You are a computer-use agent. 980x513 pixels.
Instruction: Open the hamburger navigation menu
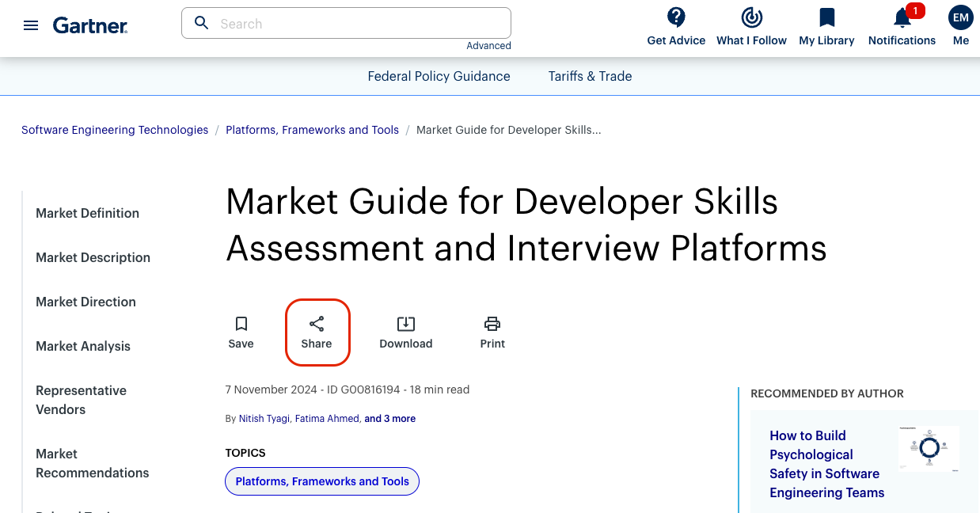click(31, 25)
